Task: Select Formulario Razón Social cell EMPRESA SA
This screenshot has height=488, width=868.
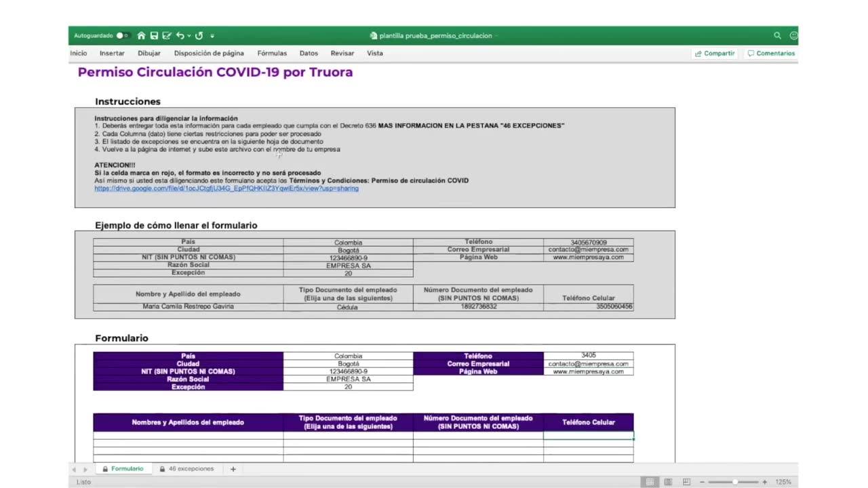Action: click(x=348, y=379)
